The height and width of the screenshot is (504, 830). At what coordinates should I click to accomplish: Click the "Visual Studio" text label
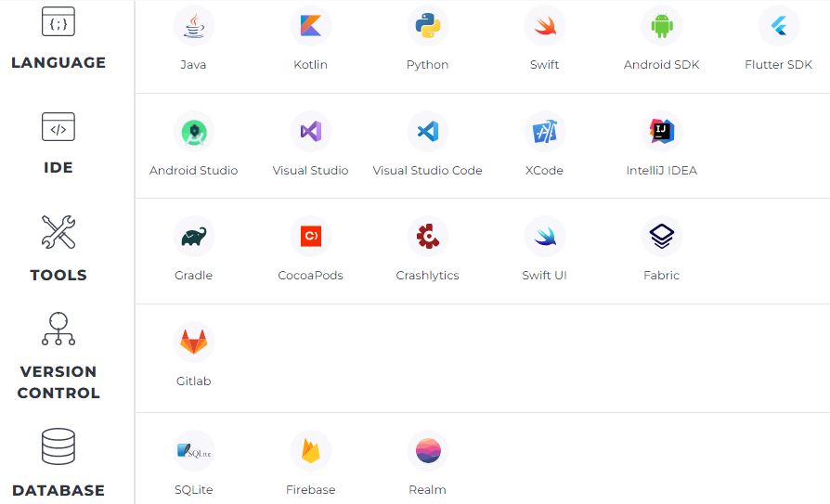point(311,171)
